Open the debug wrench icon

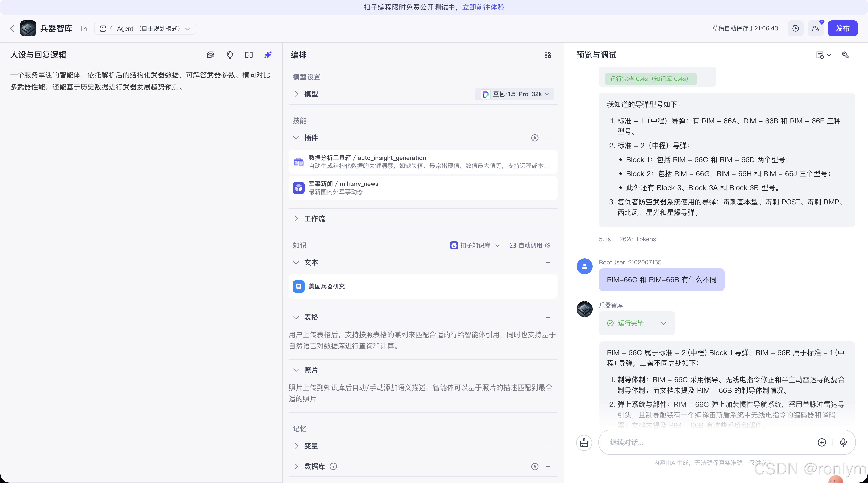[x=845, y=55]
